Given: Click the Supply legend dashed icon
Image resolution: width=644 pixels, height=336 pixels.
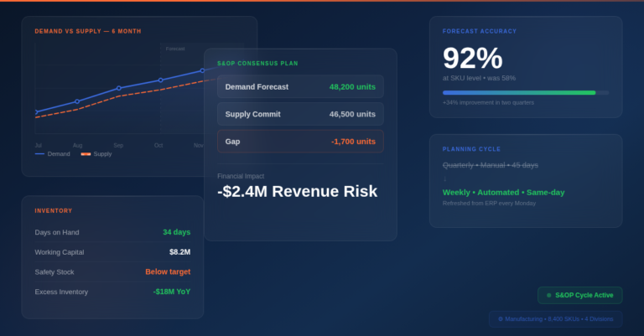Looking at the screenshot, I should 86,154.
